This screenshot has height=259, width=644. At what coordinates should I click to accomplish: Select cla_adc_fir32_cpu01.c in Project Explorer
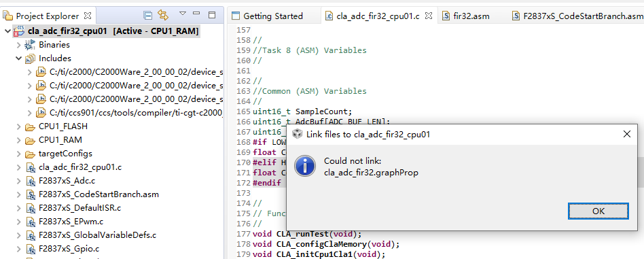coord(80,167)
